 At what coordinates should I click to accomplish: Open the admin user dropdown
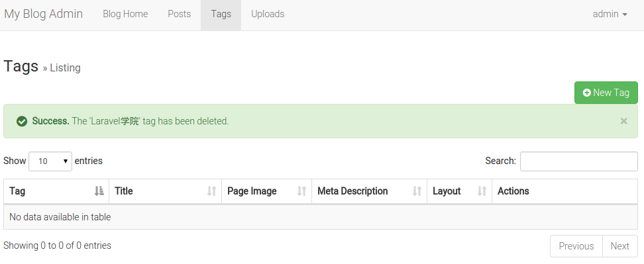pyautogui.click(x=610, y=14)
